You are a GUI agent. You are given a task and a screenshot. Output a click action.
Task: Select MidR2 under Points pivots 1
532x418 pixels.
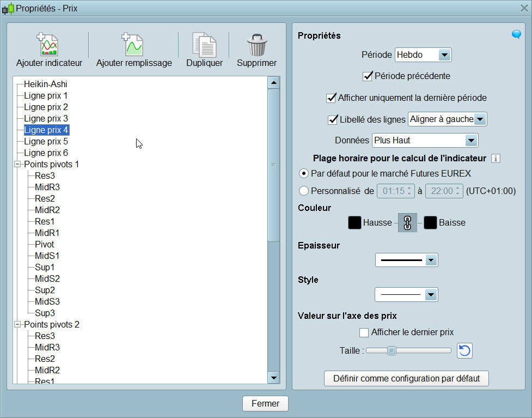(x=47, y=210)
